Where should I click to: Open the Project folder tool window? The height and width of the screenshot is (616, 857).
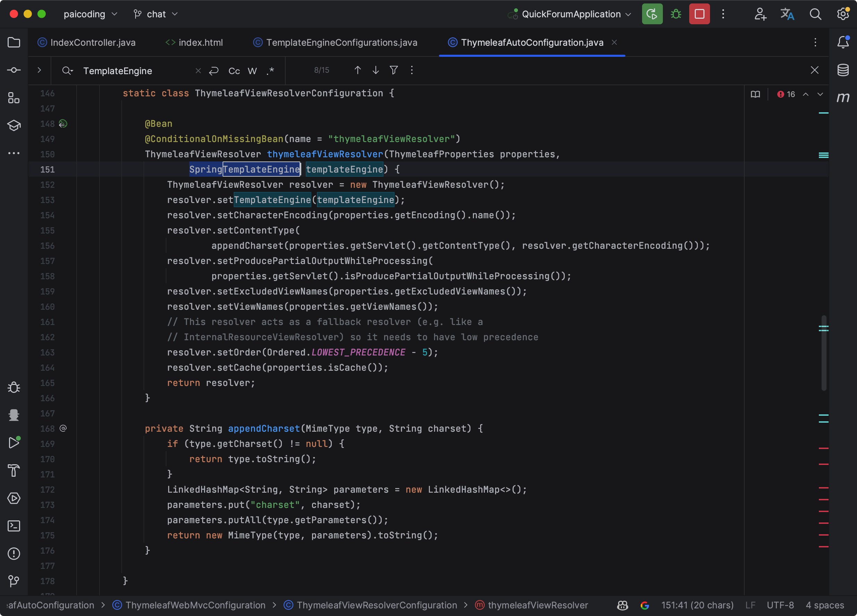[14, 42]
